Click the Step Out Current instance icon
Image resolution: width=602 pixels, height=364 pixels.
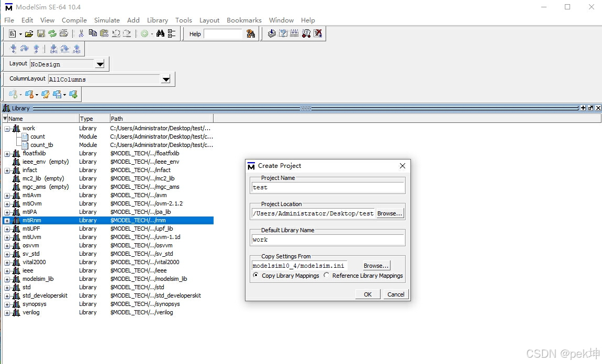point(77,49)
